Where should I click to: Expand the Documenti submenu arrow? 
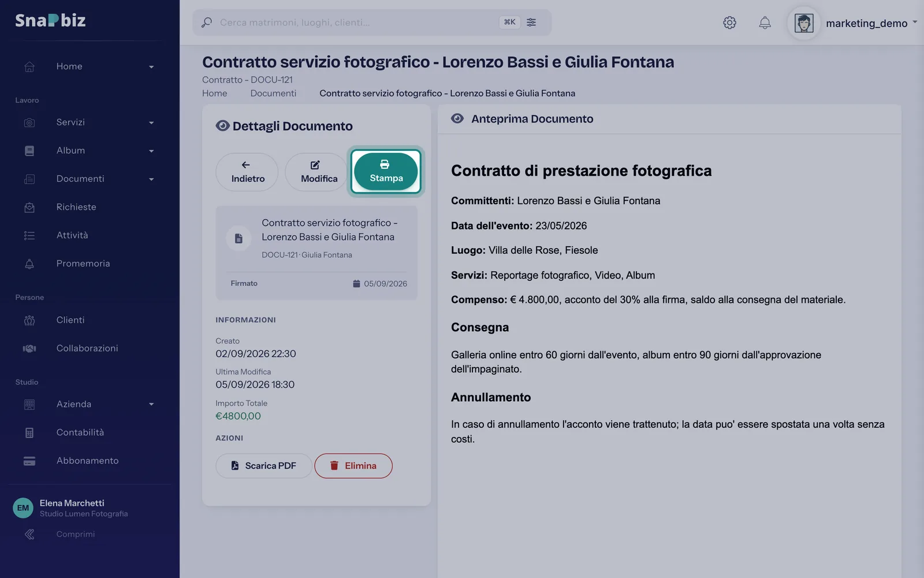point(151,179)
